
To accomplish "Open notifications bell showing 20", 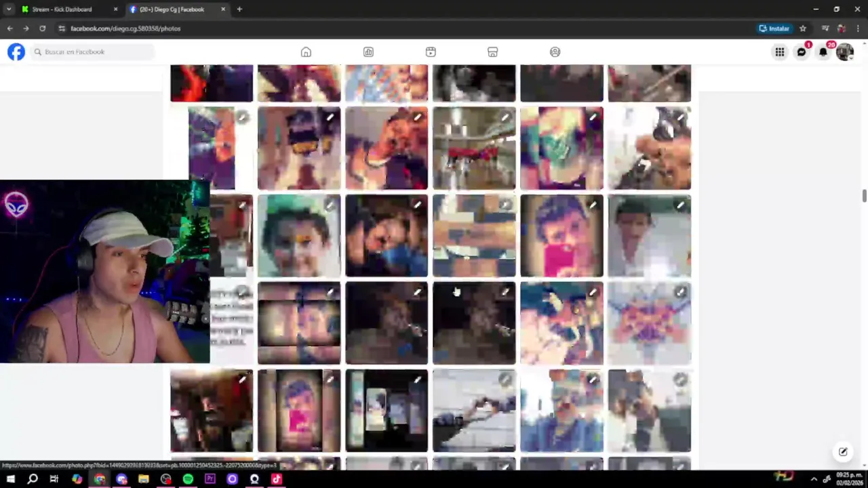I will click(823, 52).
